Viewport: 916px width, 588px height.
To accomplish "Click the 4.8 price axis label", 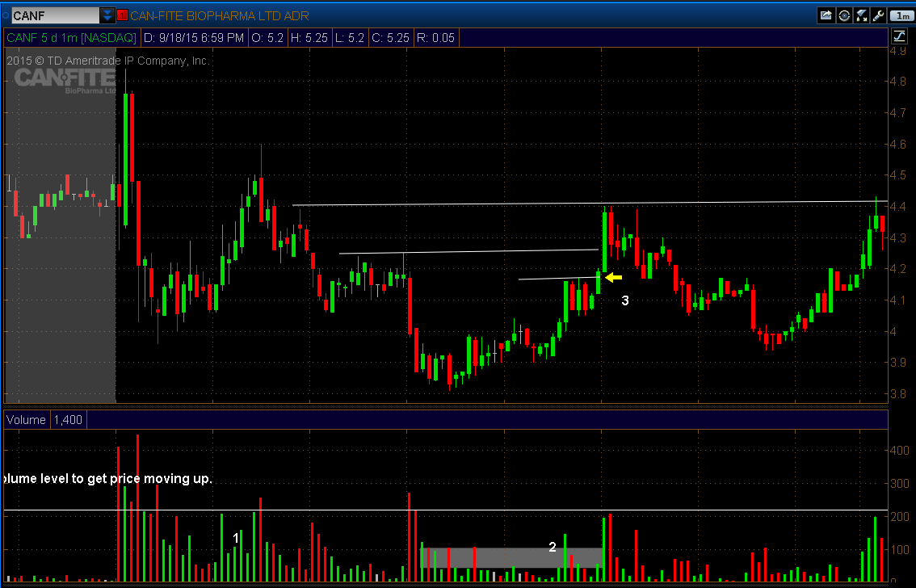I will pos(898,82).
